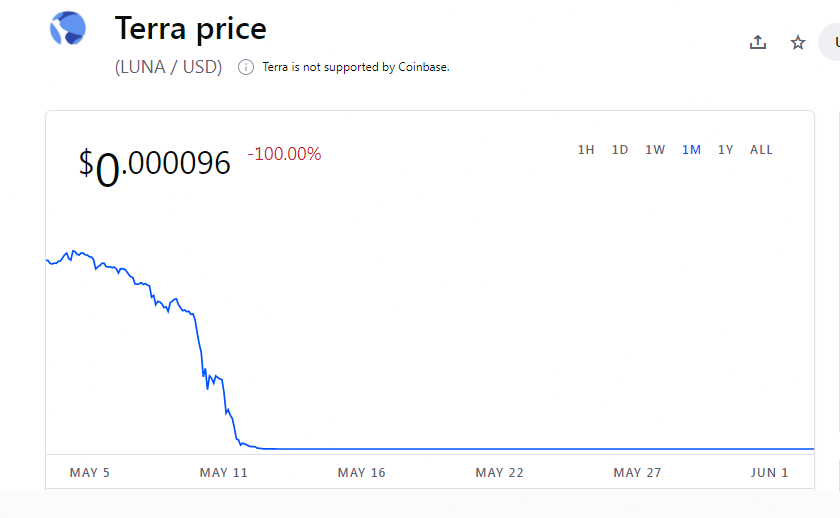Select the 1W chart range
The width and height of the screenshot is (840, 518).
(655, 150)
